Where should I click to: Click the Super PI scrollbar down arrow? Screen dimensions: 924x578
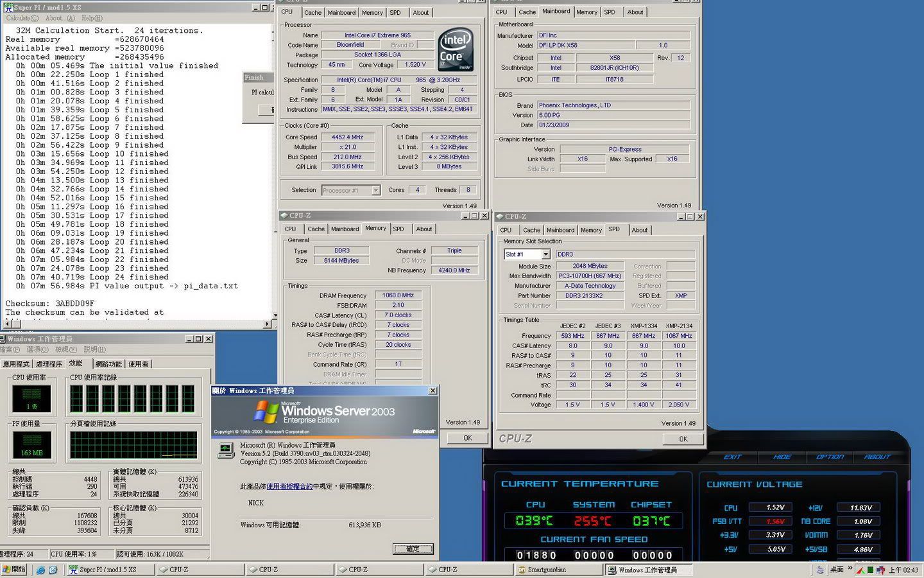click(275, 315)
